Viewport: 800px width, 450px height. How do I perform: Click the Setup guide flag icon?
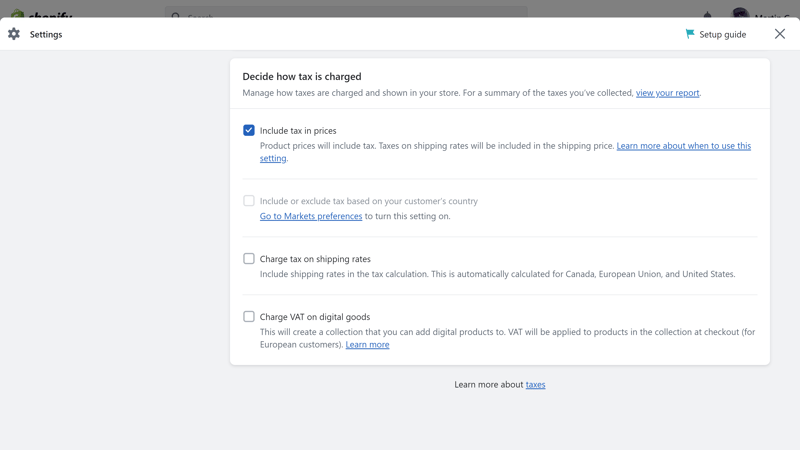[x=690, y=34]
